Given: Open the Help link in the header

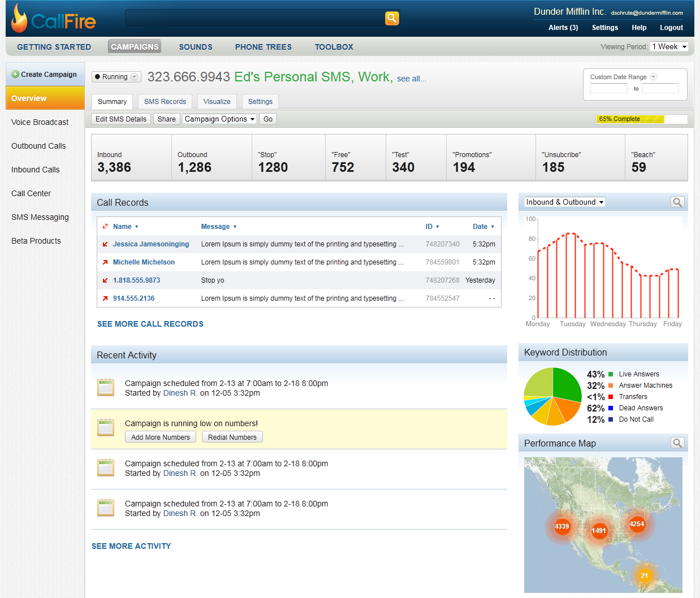Looking at the screenshot, I should (639, 28).
